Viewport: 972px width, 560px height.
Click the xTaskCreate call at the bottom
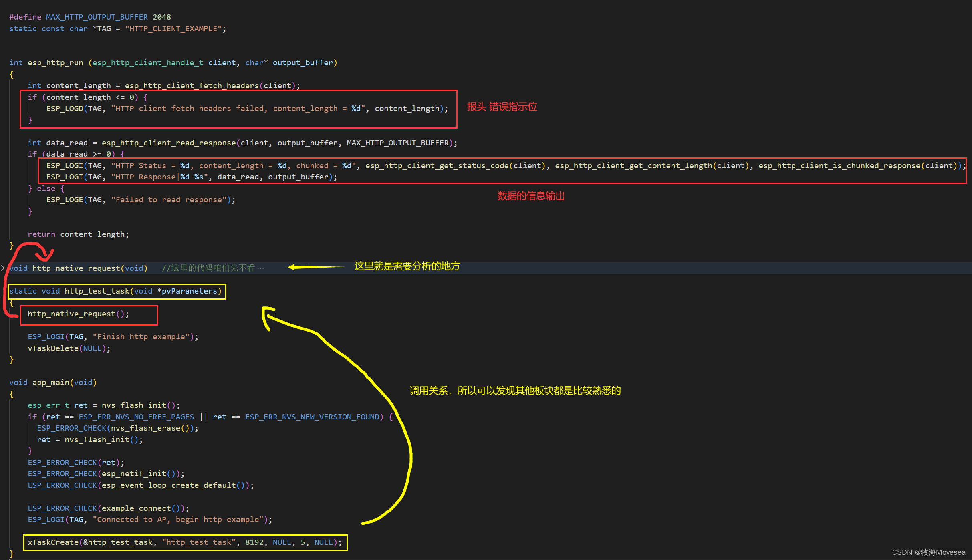tap(53, 542)
